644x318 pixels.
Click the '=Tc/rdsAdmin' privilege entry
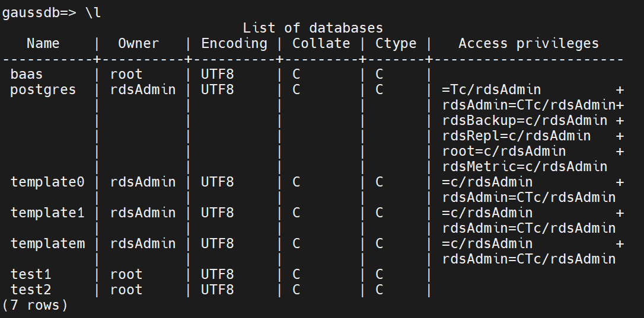(x=491, y=89)
